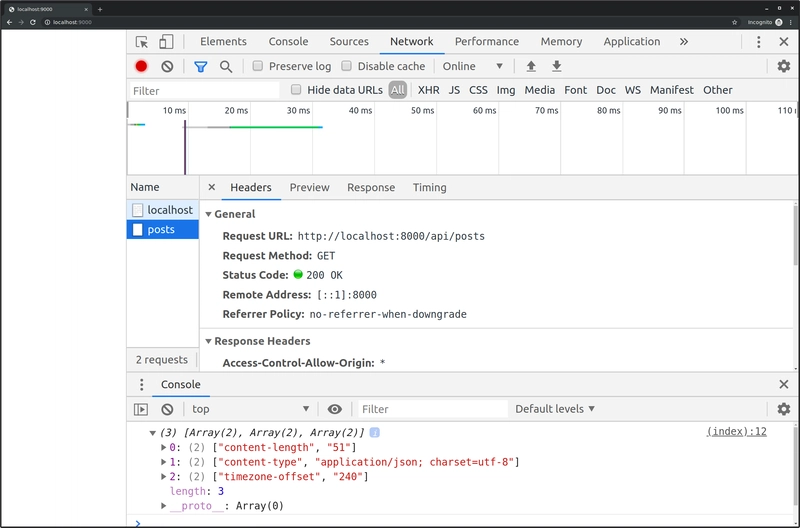Check Hide data URLs
Screen dimensions: 800x528
(x=296, y=90)
